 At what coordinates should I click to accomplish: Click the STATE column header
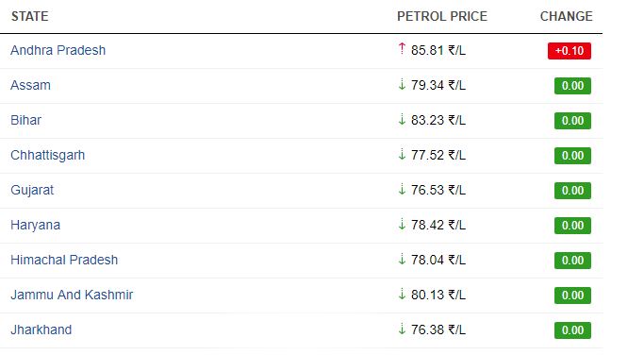(29, 16)
